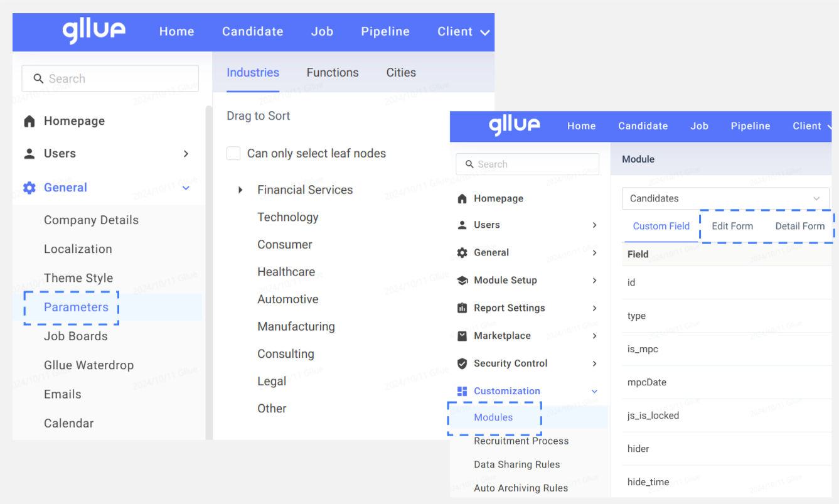The width and height of the screenshot is (839, 504).
Task: Collapse Customization section chevron
Action: (594, 391)
